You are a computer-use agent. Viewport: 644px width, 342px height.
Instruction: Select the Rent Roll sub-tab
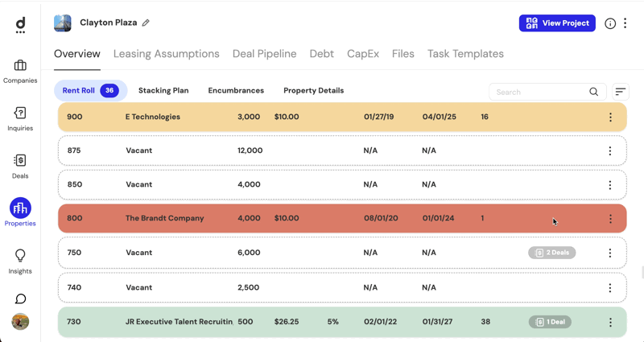(91, 90)
